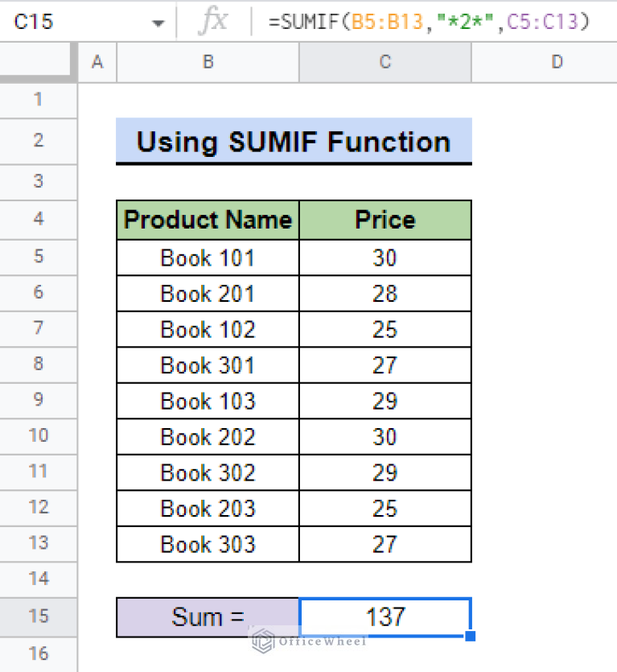Select row 7 header

tap(39, 328)
